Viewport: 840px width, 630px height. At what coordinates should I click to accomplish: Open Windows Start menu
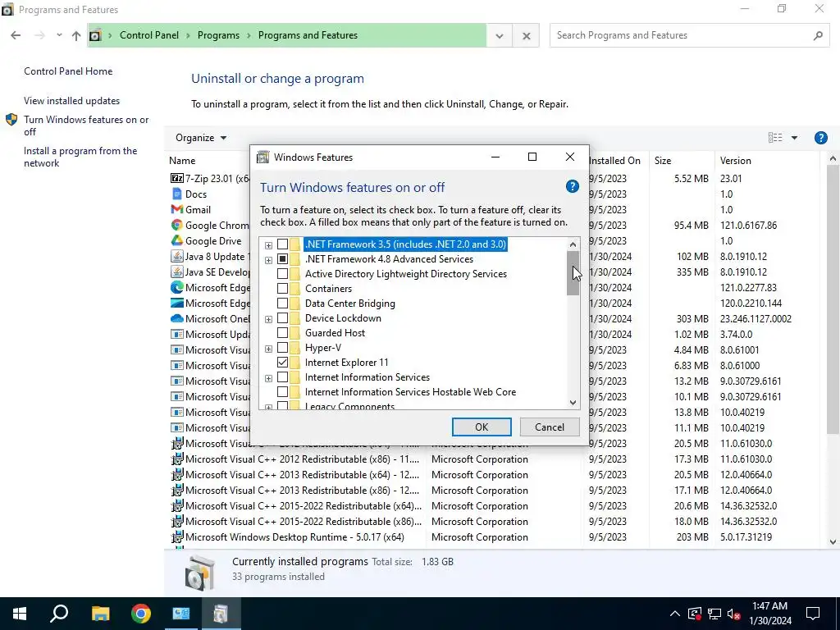pos(20,614)
